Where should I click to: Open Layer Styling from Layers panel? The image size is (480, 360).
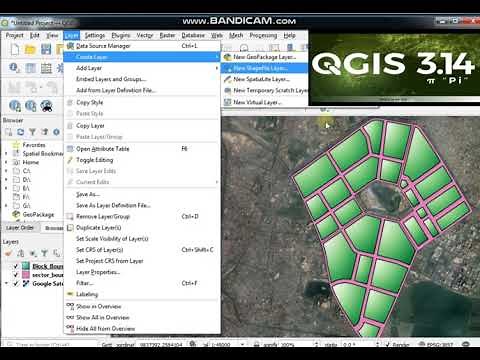(8, 253)
